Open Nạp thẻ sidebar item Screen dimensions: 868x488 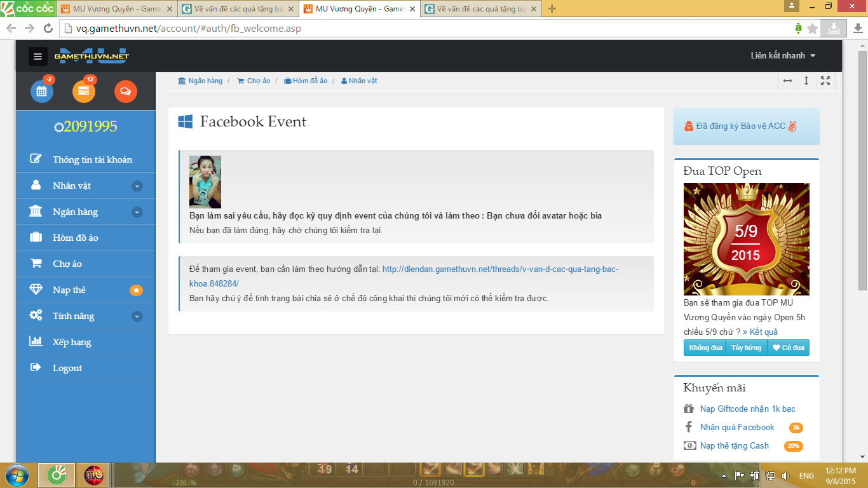(x=85, y=290)
